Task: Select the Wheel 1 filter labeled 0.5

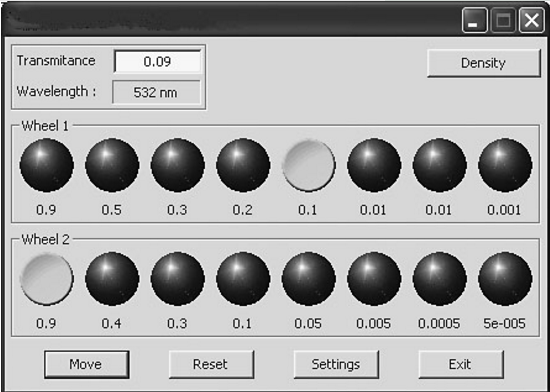Action: [x=112, y=165]
